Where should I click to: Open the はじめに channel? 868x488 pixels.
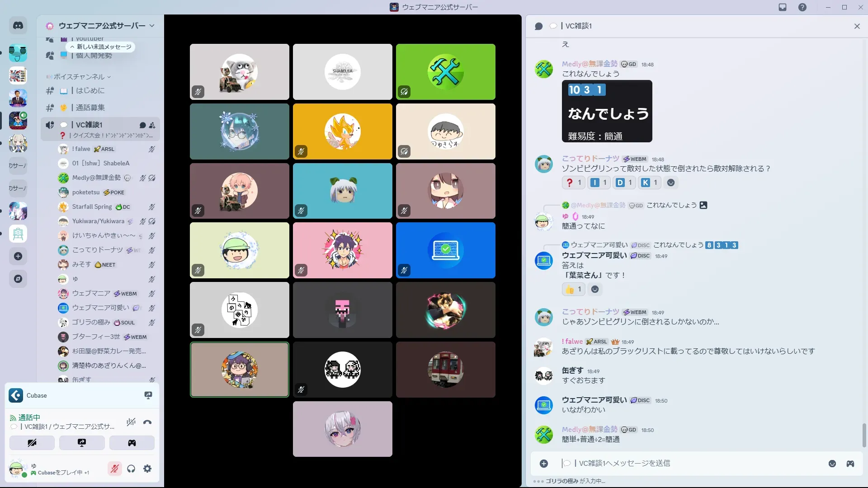90,91
